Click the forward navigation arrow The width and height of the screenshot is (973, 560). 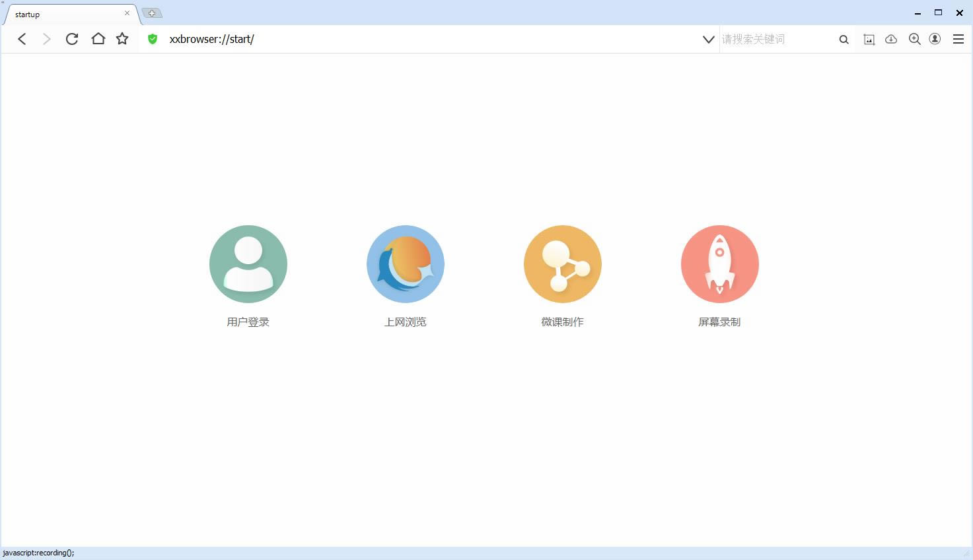pyautogui.click(x=46, y=39)
